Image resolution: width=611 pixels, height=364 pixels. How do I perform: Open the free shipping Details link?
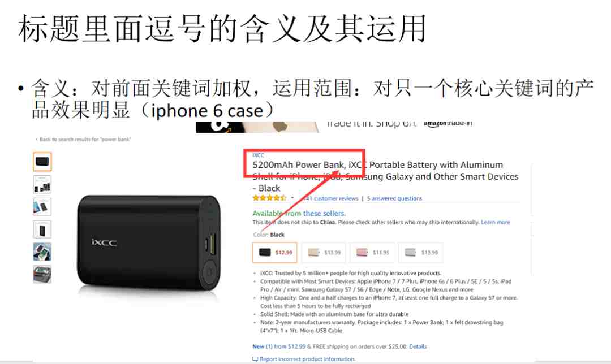418,346
